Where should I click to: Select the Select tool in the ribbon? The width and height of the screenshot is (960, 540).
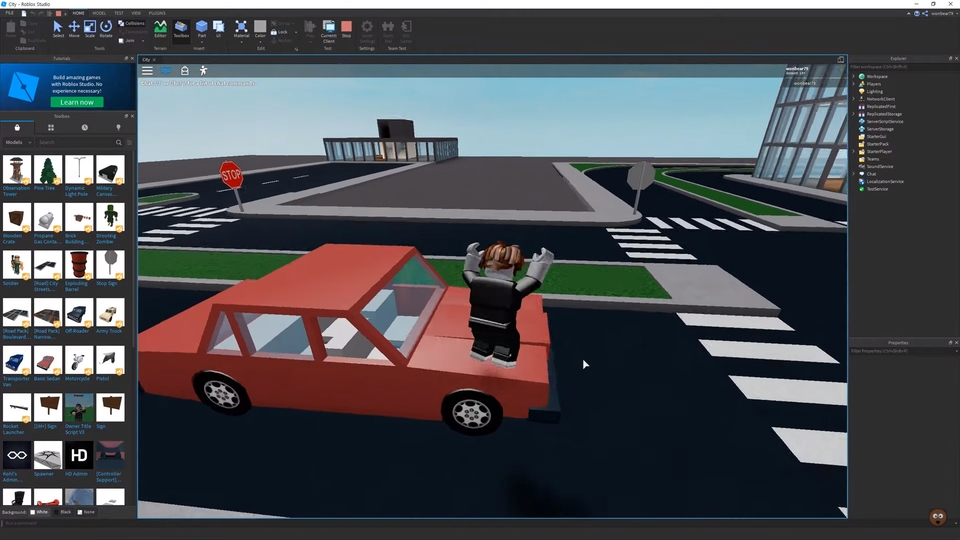click(58, 29)
